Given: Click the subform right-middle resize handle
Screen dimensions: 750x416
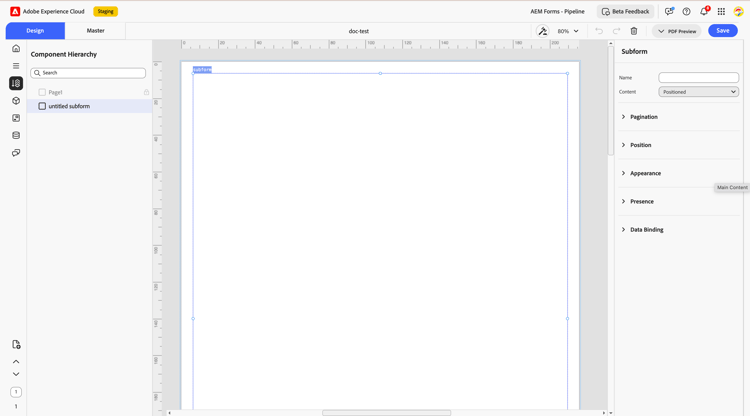Looking at the screenshot, I should pyautogui.click(x=567, y=318).
